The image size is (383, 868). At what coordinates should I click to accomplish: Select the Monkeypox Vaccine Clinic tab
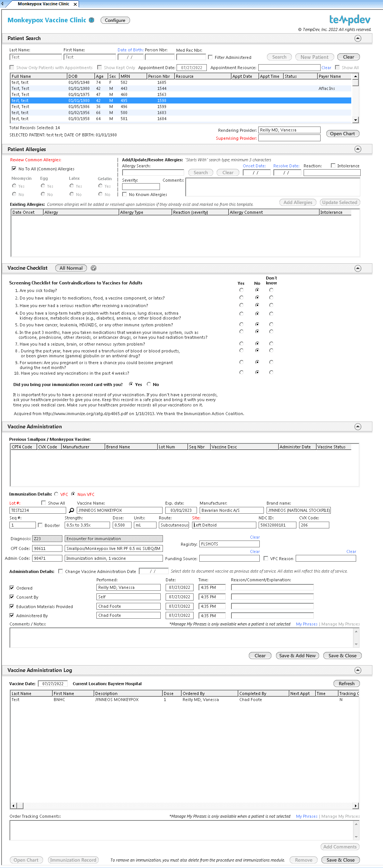pos(43,4)
